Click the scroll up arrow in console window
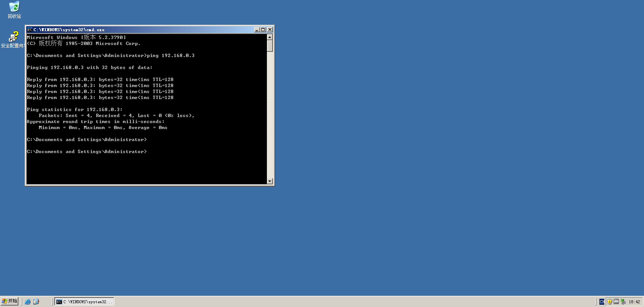The width and height of the screenshot is (644, 307). coord(270,37)
